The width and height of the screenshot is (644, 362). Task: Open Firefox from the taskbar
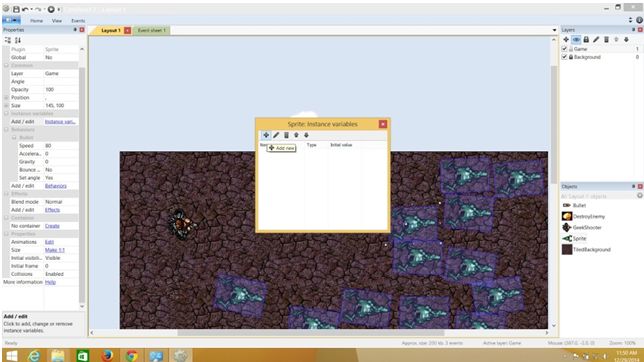(x=107, y=355)
